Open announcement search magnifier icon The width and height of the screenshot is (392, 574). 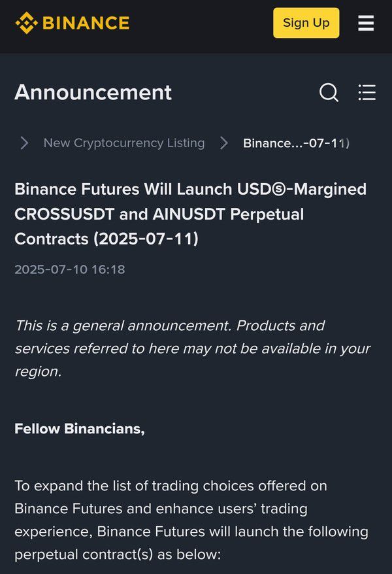coord(329,92)
